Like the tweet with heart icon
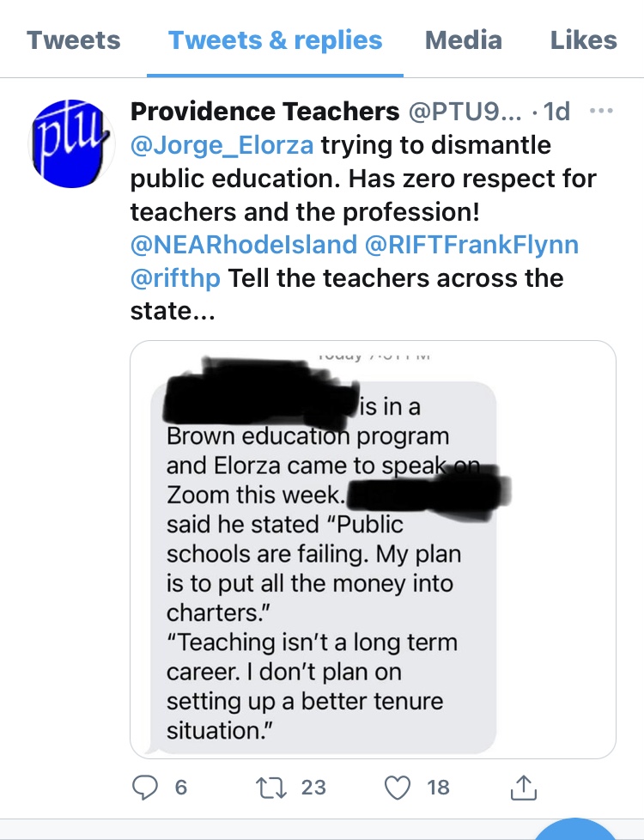 (x=398, y=788)
